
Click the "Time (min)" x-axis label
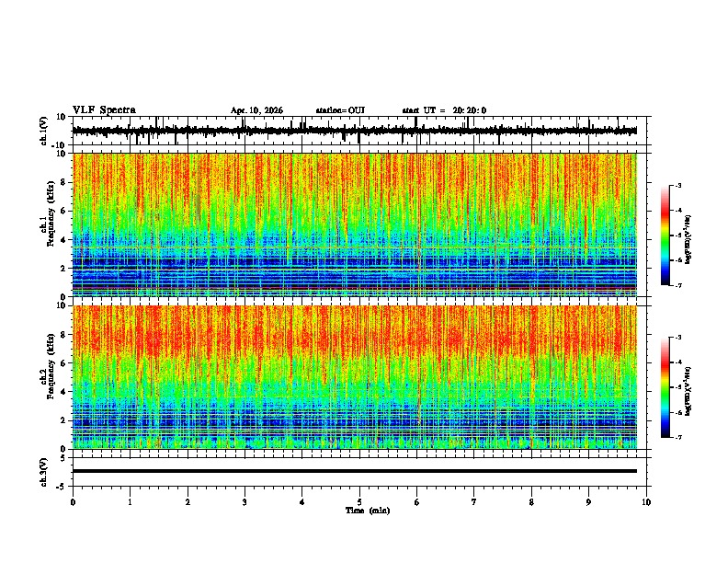click(x=368, y=511)
